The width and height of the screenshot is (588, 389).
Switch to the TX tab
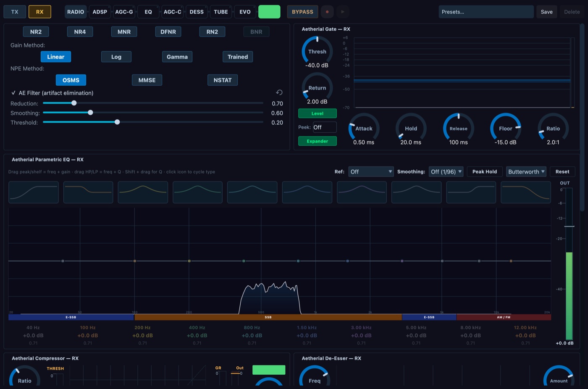click(15, 12)
